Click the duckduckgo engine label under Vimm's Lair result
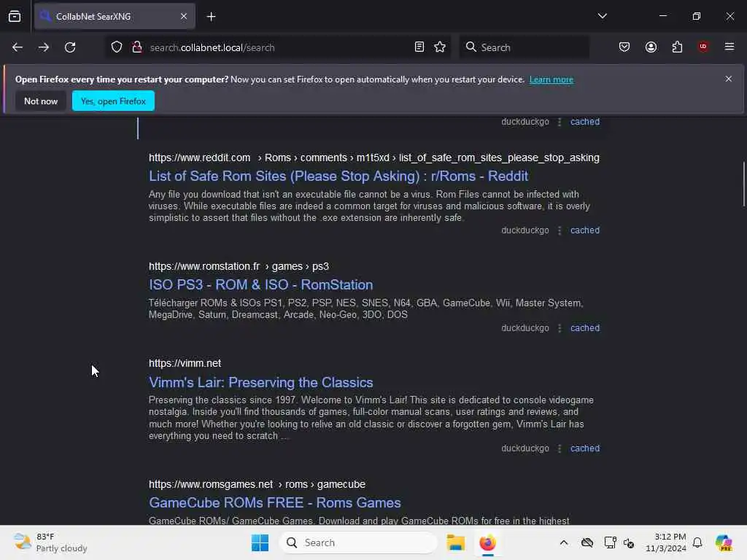Screen dimensions: 747x560 [x=525, y=448]
